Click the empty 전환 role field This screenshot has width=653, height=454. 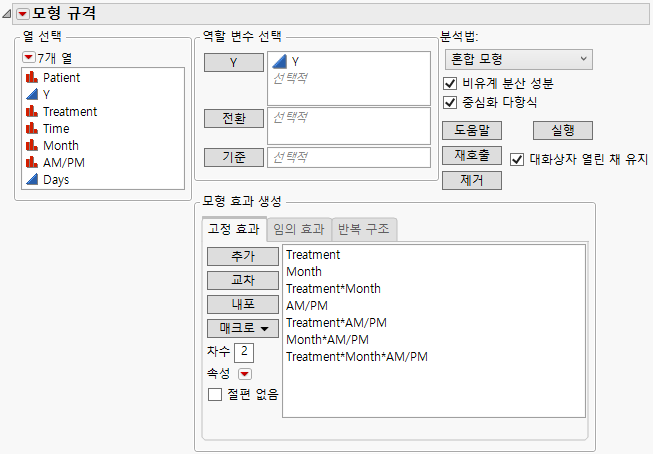tap(349, 126)
